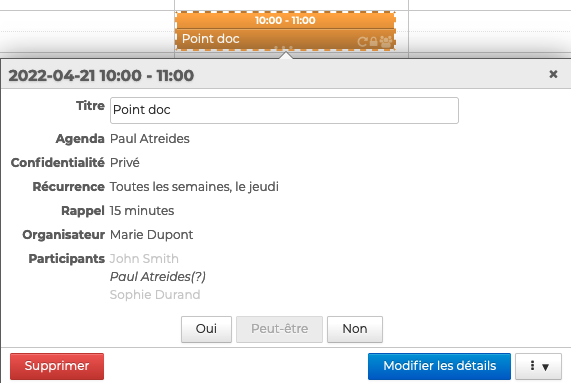
Task: Click the recurrence arrow icon on the event
Action: (362, 42)
